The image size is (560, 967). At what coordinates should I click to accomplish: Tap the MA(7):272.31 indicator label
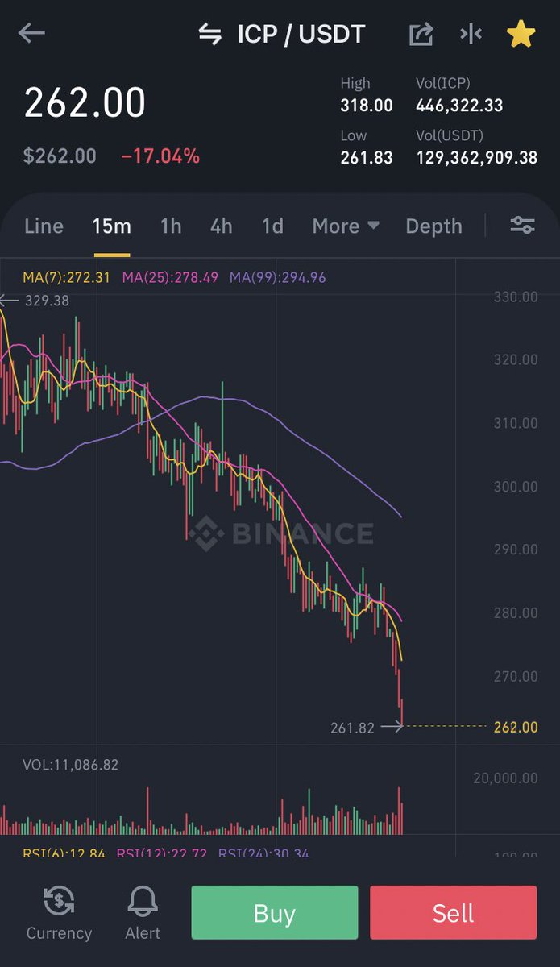67,277
